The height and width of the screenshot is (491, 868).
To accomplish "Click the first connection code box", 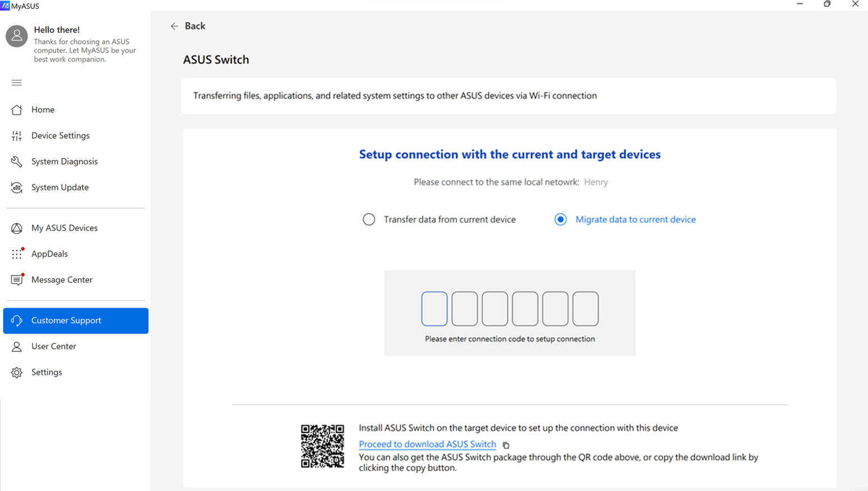I will [x=435, y=309].
